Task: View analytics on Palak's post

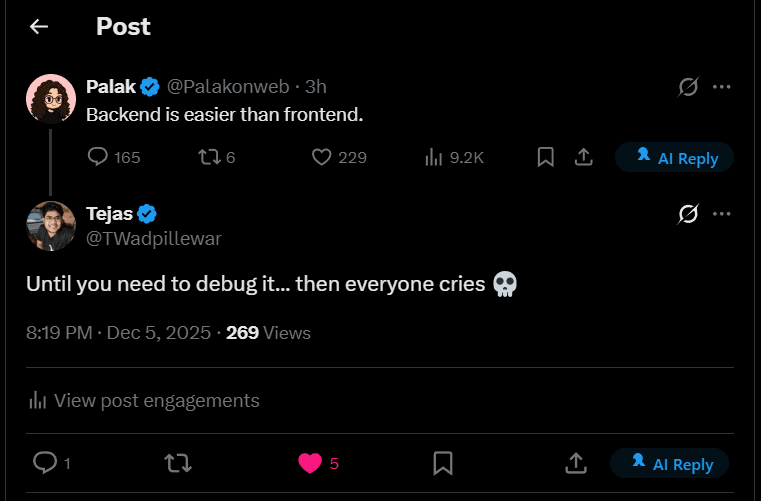Action: click(434, 157)
